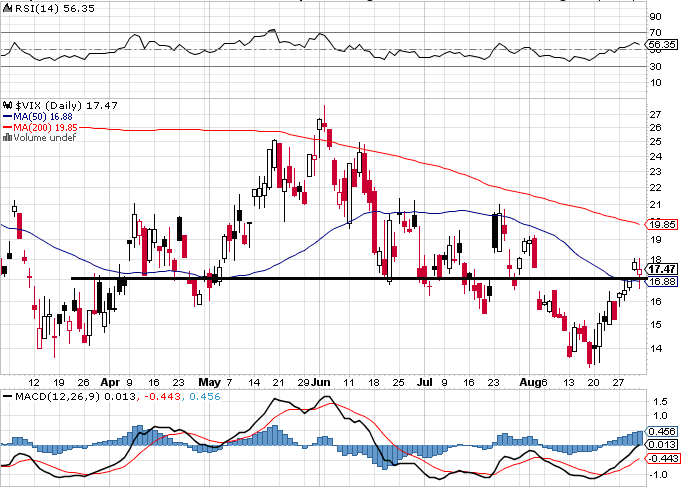The image size is (685, 487).
Task: Select the RSI(14) 56.35 label
Action: click(55, 8)
